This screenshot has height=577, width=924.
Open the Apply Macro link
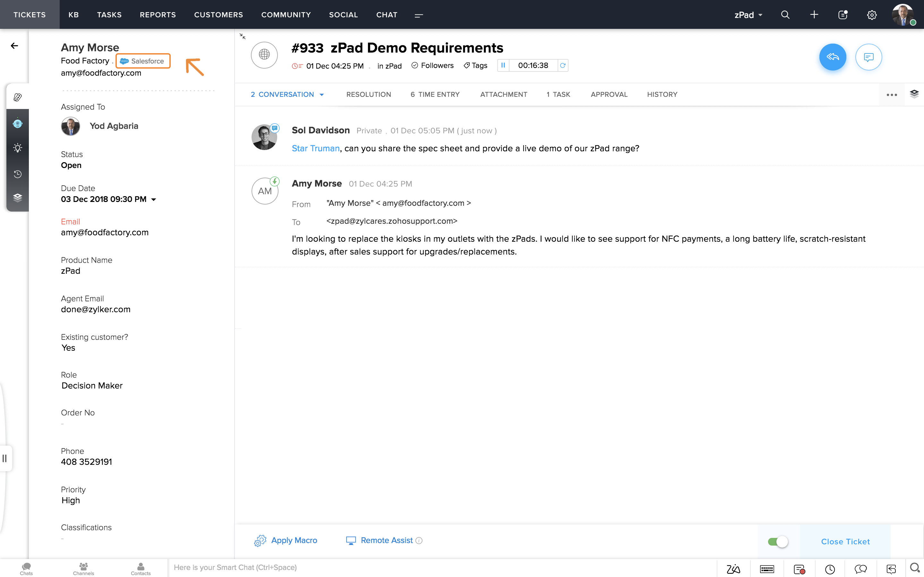click(294, 540)
